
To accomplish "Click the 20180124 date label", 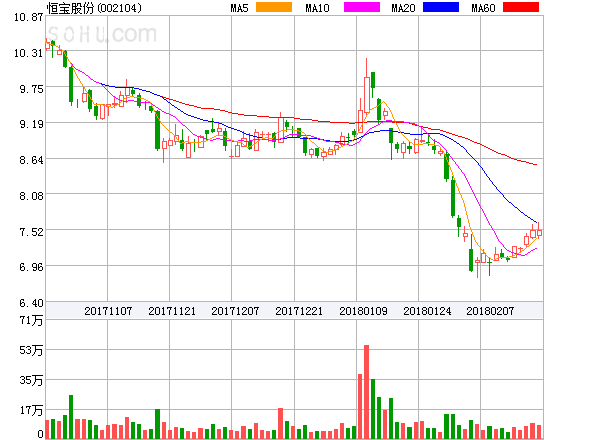I will [427, 311].
